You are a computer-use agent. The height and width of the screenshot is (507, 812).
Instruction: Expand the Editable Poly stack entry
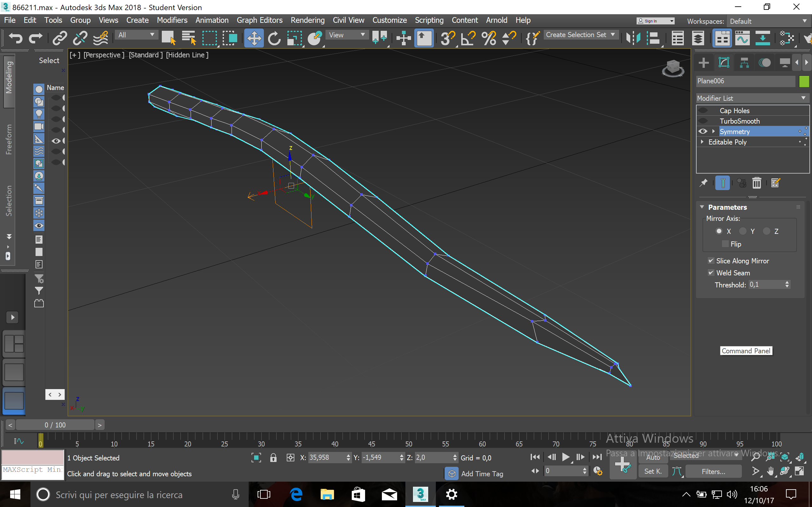[702, 142]
